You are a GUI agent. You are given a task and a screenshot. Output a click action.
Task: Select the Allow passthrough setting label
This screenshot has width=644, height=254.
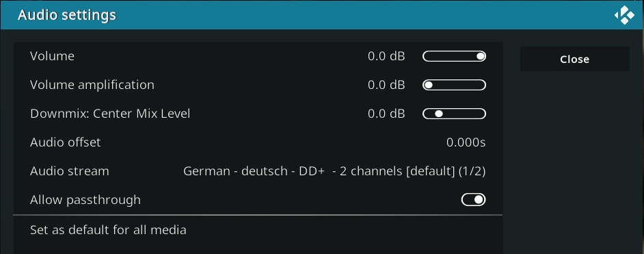85,200
